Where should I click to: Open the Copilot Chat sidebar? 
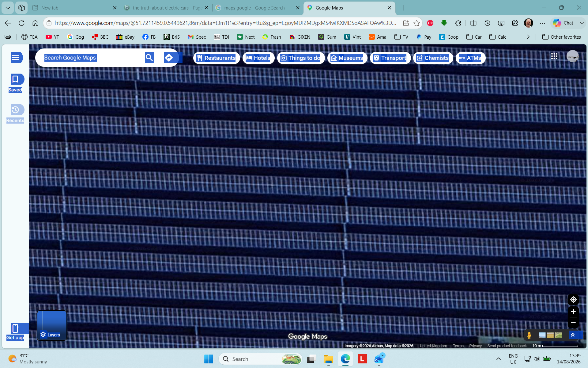click(x=564, y=23)
